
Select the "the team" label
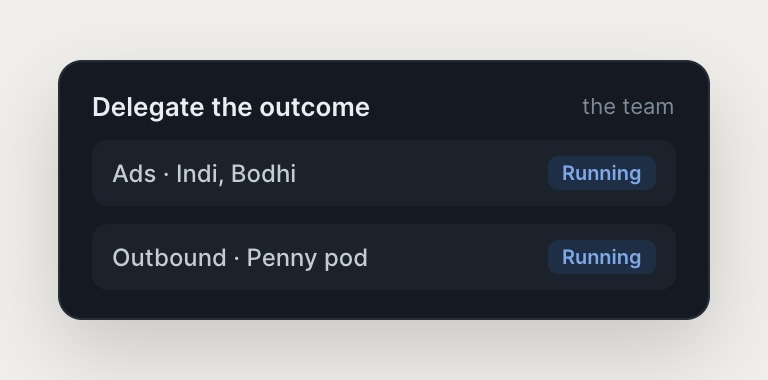(628, 107)
